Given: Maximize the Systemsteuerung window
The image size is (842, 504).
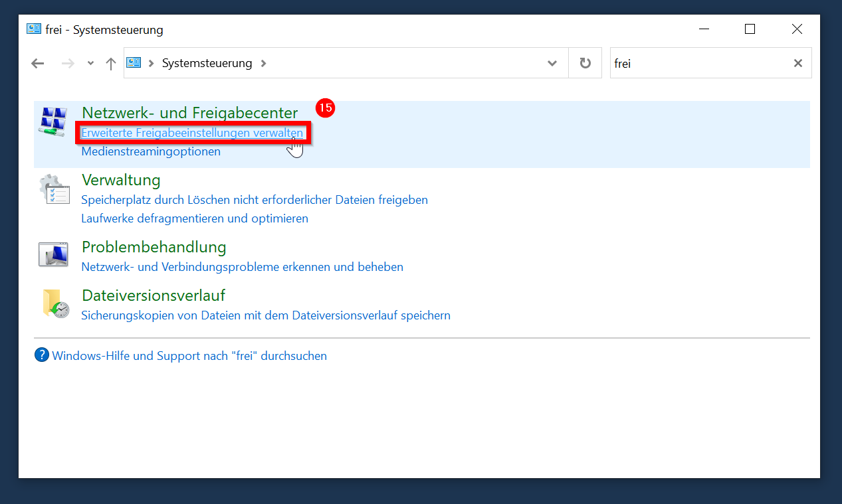Looking at the screenshot, I should (x=750, y=29).
